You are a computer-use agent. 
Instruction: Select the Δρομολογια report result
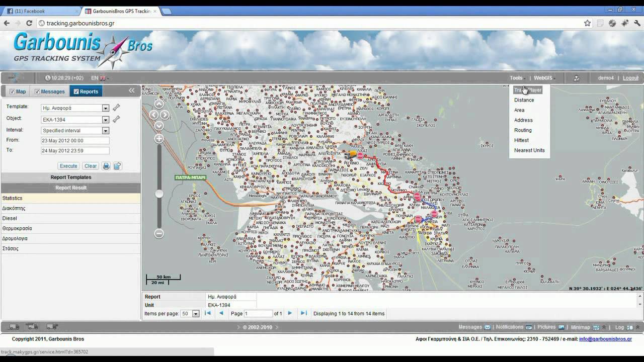pos(70,238)
